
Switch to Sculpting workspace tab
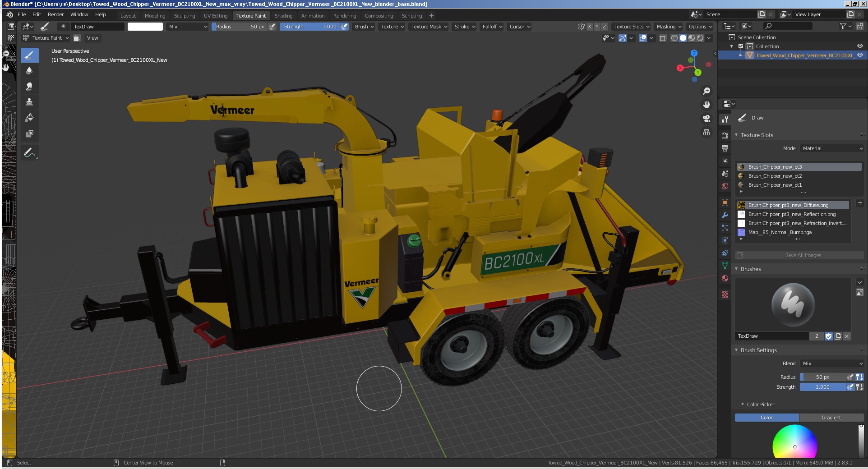tap(185, 16)
